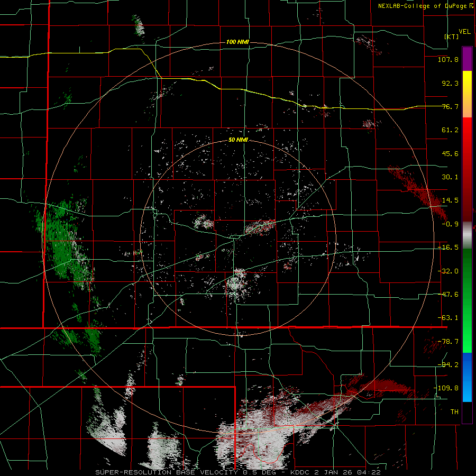This screenshot has width=476, height=476.
Task: Select the -78.7 scale value
Action: coord(448,342)
